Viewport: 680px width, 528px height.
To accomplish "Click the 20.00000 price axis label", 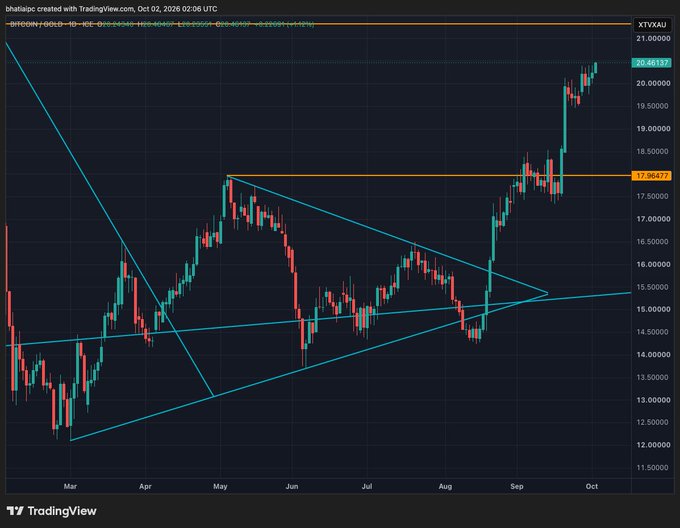I will pyautogui.click(x=653, y=83).
